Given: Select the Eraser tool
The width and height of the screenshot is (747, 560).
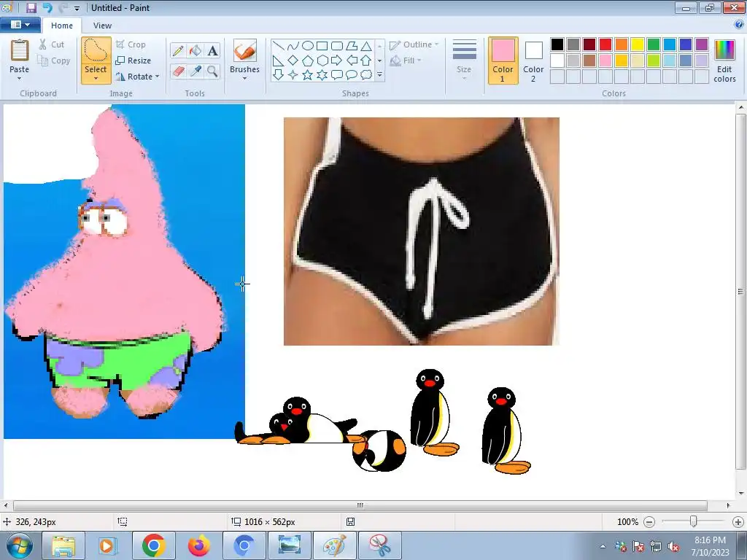Looking at the screenshot, I should tap(178, 71).
